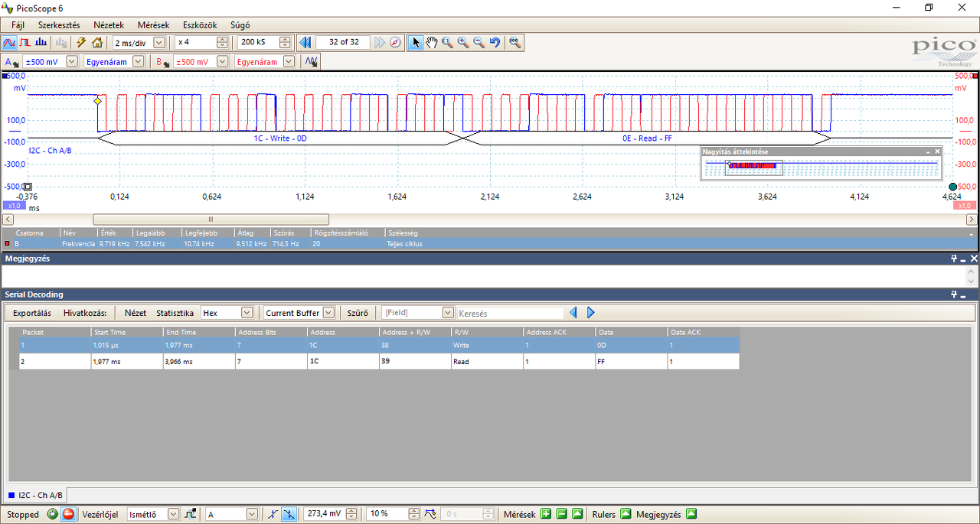980x524 pixels.
Task: Open trigger source A dropdown
Action: point(252,514)
